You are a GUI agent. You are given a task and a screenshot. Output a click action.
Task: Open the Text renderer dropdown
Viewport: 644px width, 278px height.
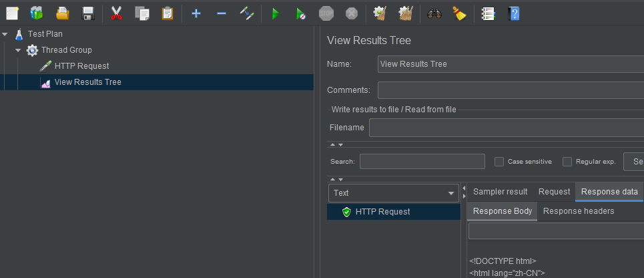(394, 193)
